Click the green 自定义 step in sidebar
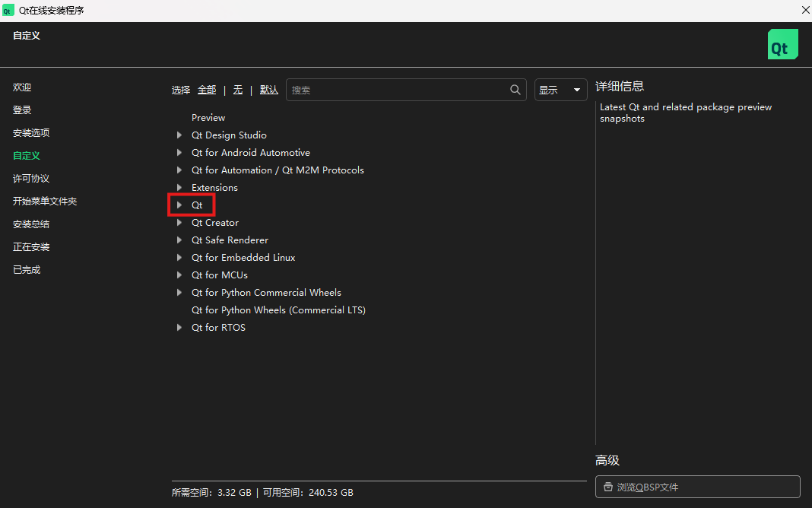 pyautogui.click(x=27, y=155)
